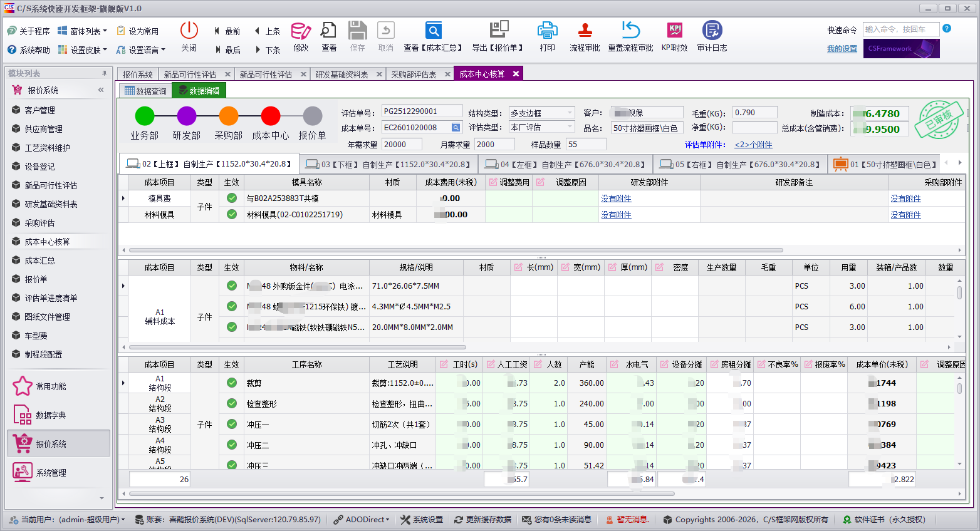Expand sidebar overflow arrow at bottom
Screen dimensions: 980x531
(x=102, y=498)
